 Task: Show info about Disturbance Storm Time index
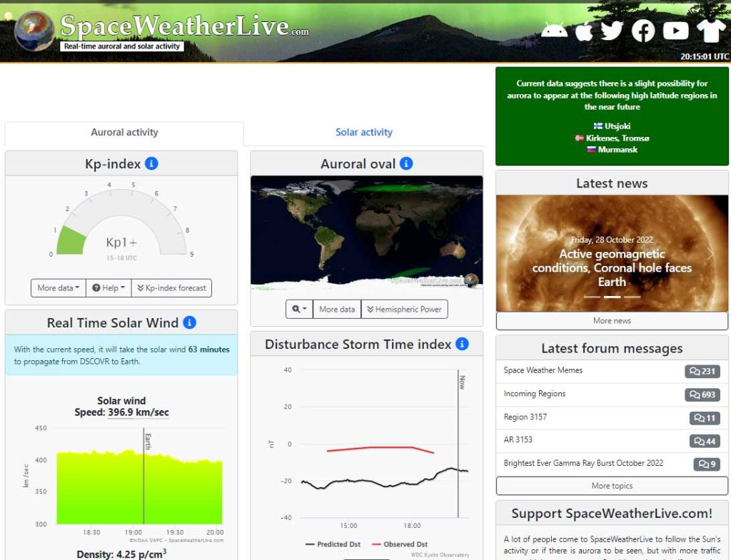(462, 344)
